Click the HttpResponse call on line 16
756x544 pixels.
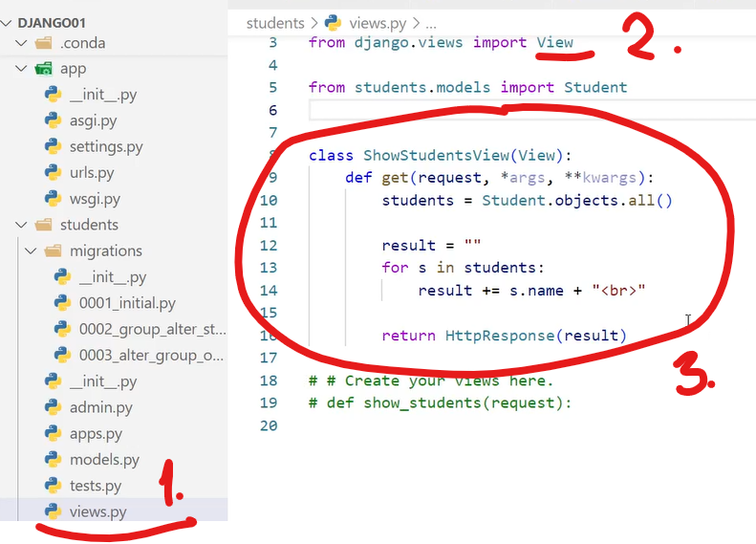pos(500,336)
